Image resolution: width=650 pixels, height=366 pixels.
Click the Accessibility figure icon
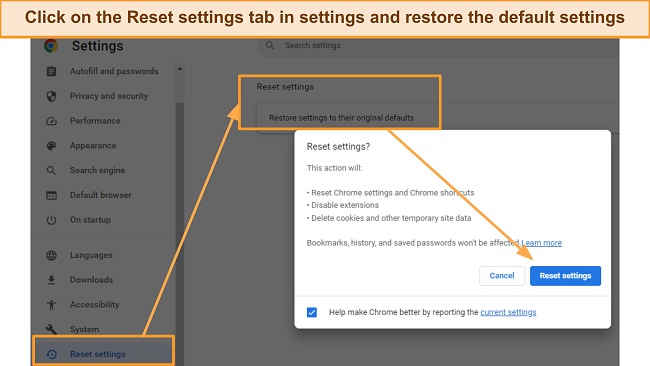51,305
